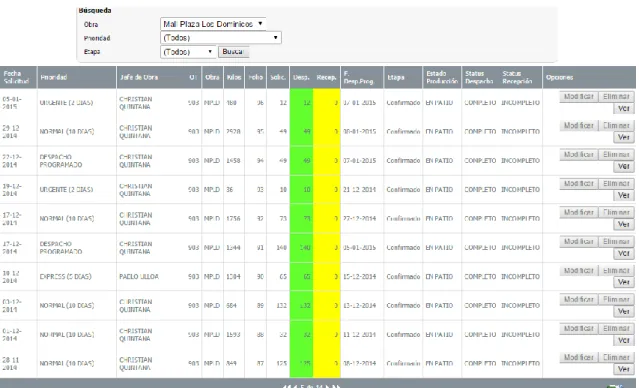Click the kilos value 1756

(x=233, y=218)
